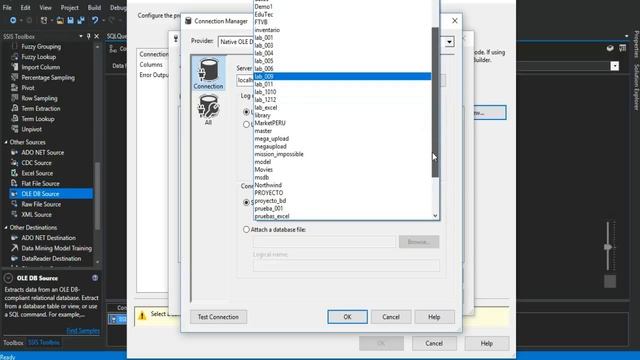
Task: Pin the SSIS Toolbox panel
Action: click(x=89, y=36)
